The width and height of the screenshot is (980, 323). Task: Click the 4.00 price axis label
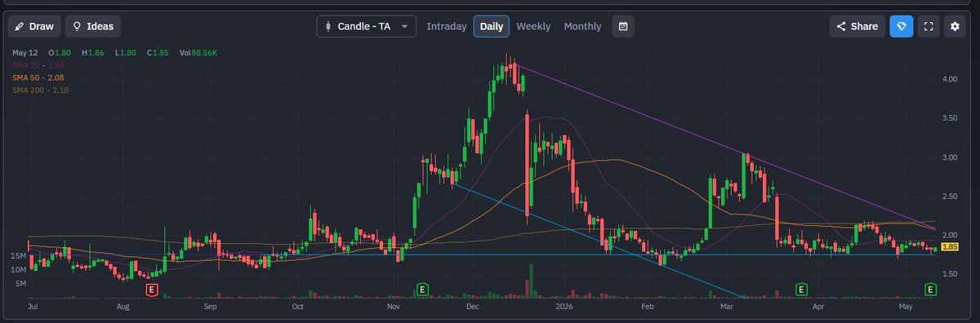click(x=950, y=79)
